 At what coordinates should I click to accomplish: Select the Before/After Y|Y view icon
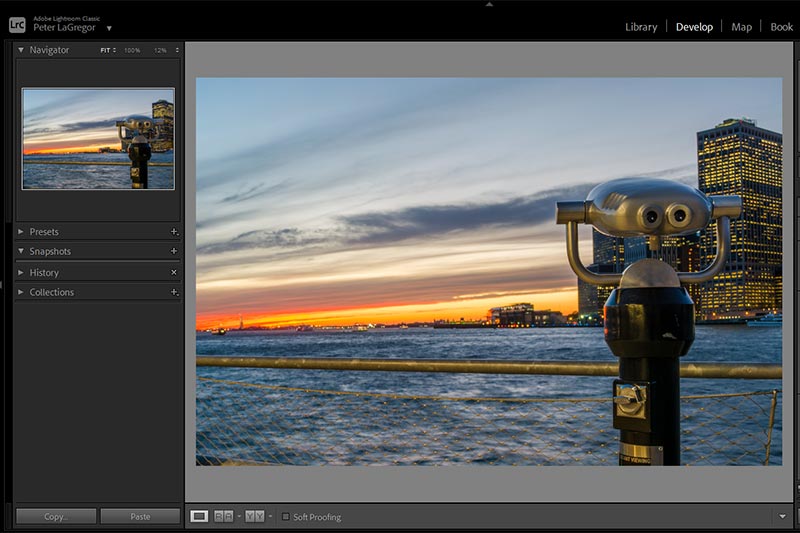coord(254,516)
